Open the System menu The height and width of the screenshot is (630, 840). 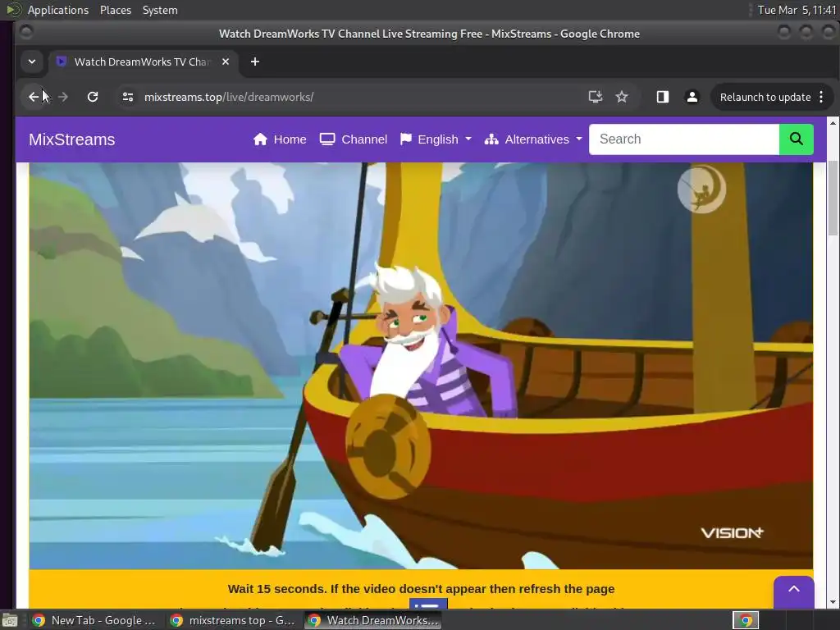point(160,10)
